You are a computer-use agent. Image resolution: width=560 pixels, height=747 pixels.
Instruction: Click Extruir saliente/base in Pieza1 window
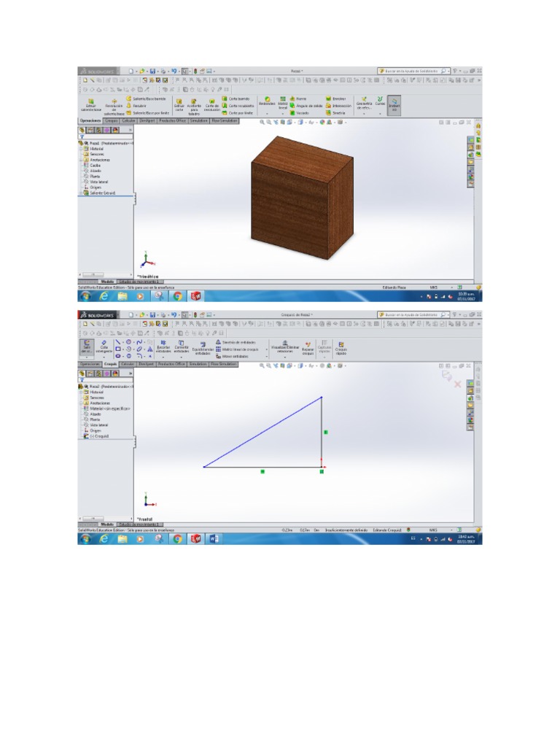tap(90, 106)
